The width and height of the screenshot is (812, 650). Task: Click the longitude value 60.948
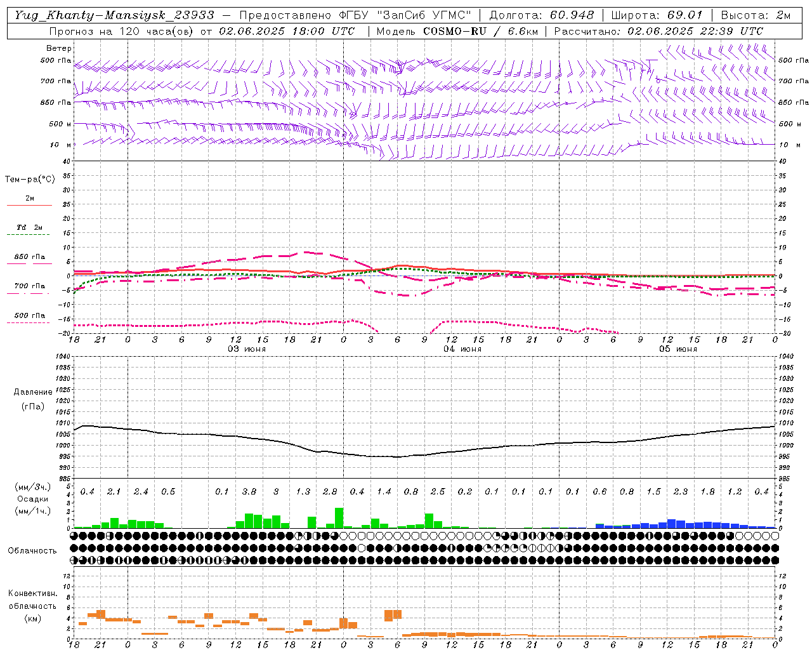[x=572, y=15]
